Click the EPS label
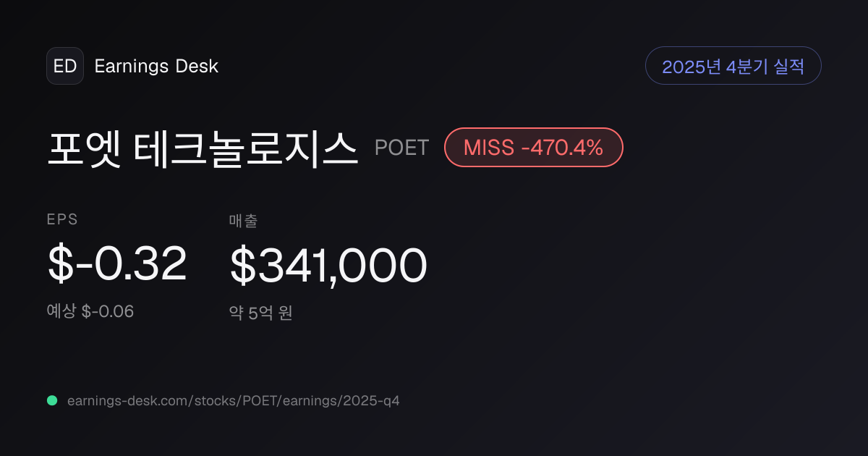868x456 pixels. tap(62, 220)
